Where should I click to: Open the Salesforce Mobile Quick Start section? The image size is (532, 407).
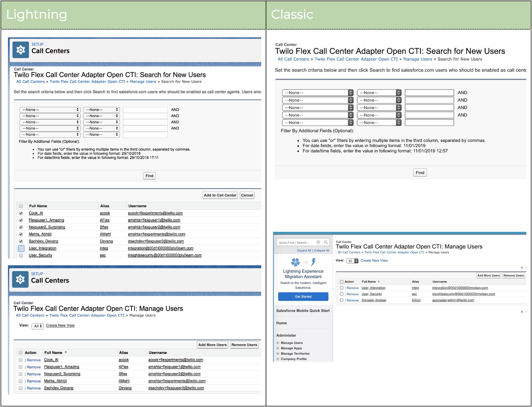[303, 311]
